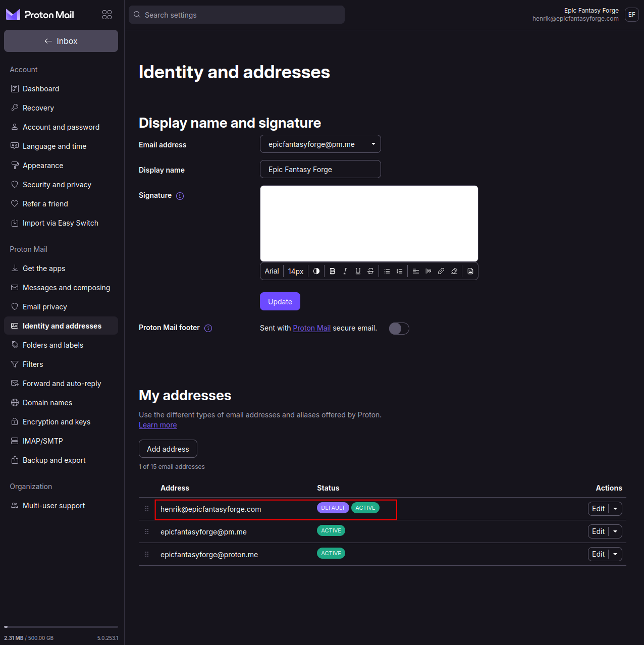
Task: Toggle the Proton Mail footer switch
Action: (399, 329)
